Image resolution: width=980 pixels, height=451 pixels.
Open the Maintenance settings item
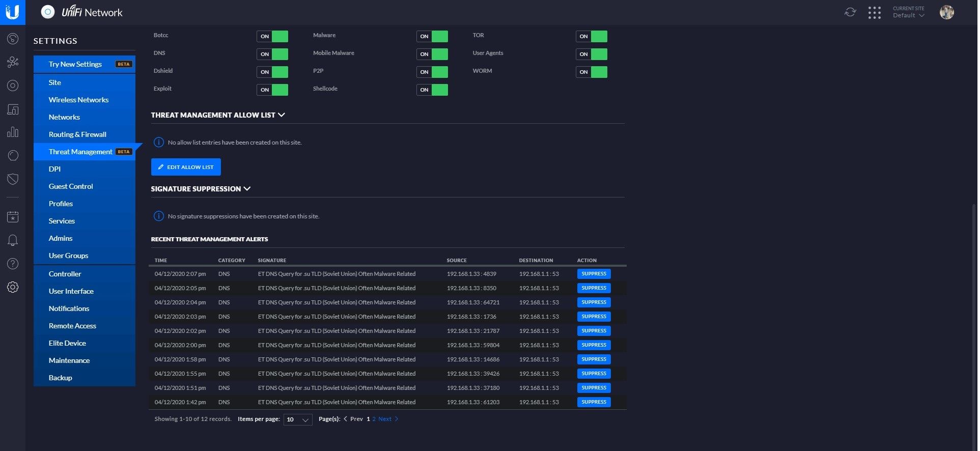tap(85, 360)
